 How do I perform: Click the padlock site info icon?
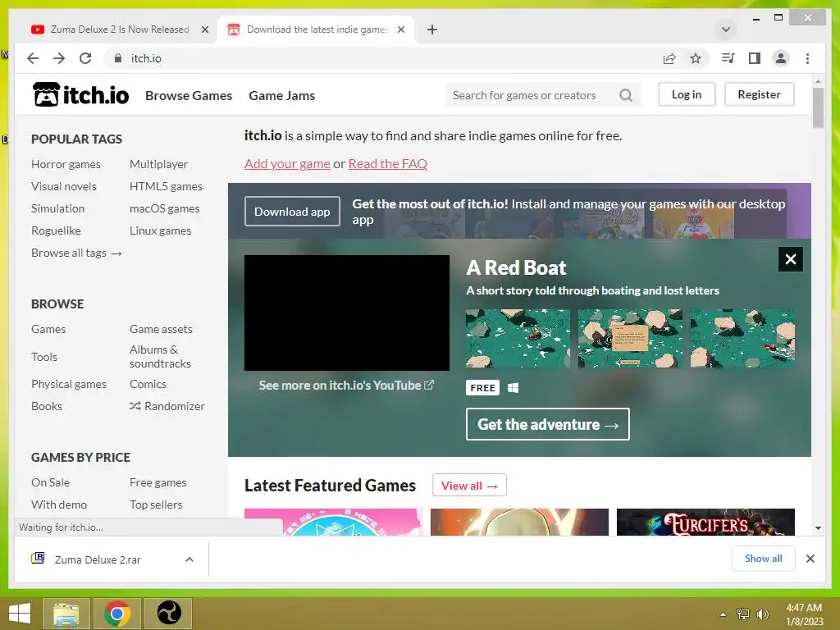pyautogui.click(x=118, y=58)
